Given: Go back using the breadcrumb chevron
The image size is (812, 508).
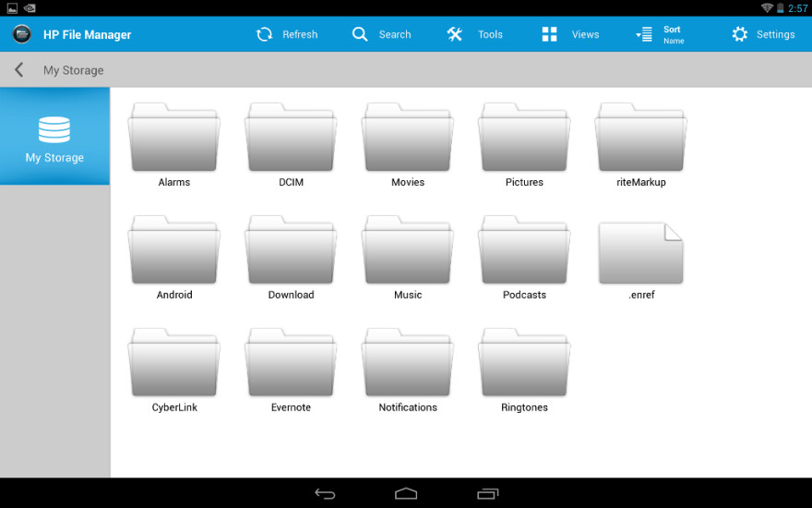Looking at the screenshot, I should pyautogui.click(x=18, y=70).
